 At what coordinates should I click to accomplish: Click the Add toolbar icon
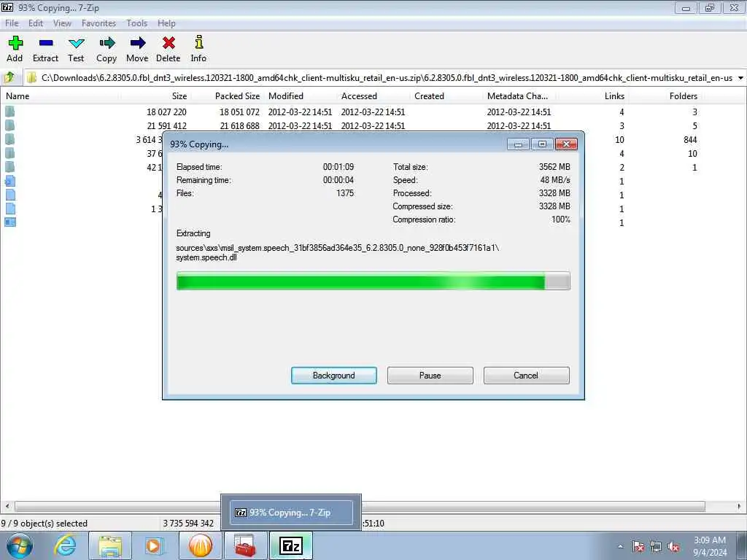(15, 43)
